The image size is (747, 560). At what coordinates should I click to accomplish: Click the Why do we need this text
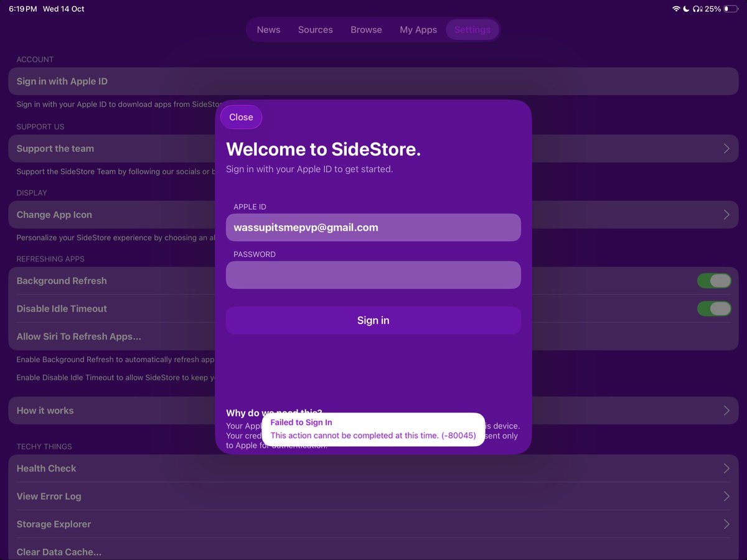click(274, 413)
